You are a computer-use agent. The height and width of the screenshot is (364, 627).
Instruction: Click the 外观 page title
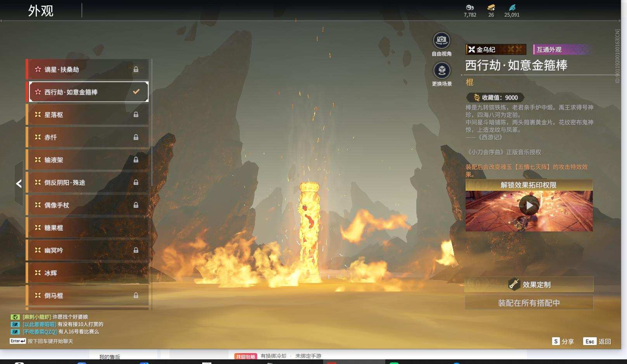pyautogui.click(x=41, y=11)
